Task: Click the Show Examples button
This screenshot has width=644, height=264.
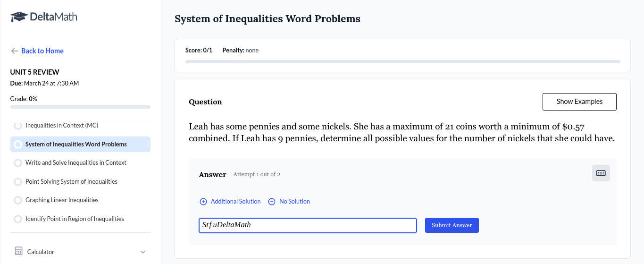Action: coord(579,102)
